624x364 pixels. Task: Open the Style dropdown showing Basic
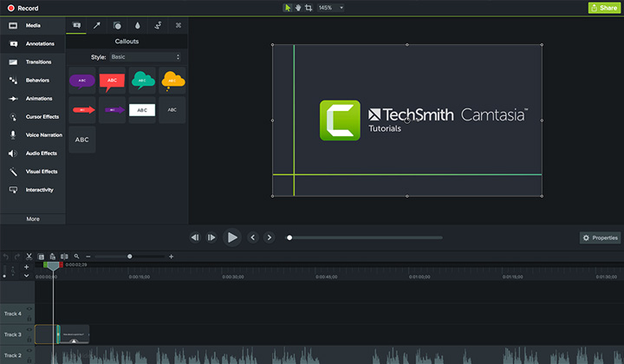(x=146, y=57)
